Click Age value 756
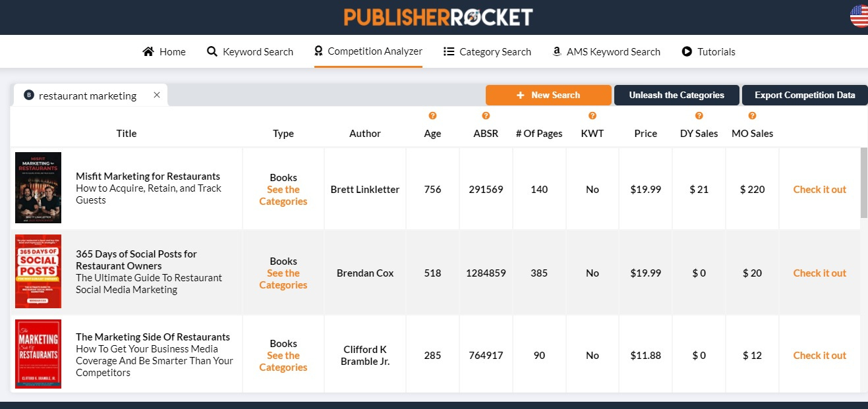The width and height of the screenshot is (868, 409). (432, 189)
